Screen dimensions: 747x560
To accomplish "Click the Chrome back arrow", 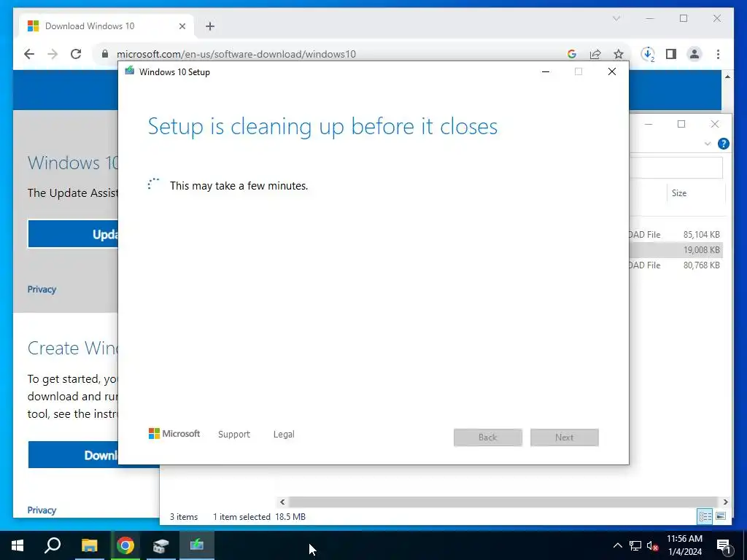I will [x=29, y=54].
